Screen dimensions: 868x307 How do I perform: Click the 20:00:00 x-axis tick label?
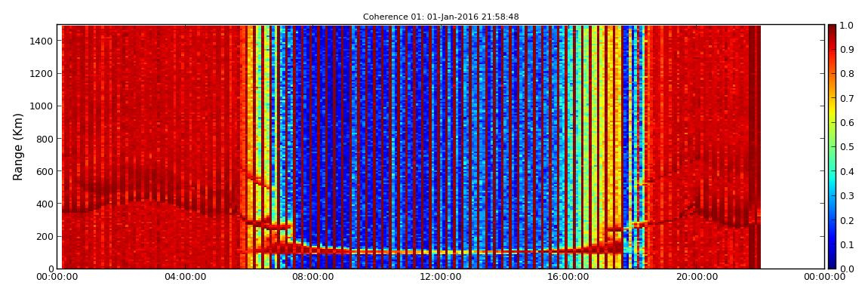(x=697, y=277)
